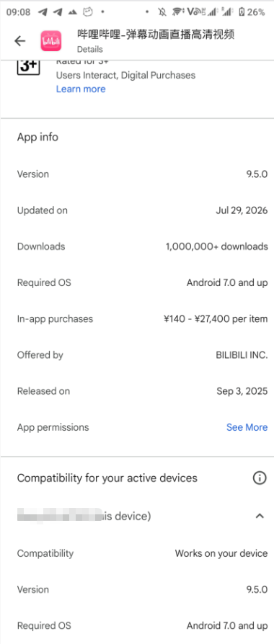The width and height of the screenshot is (274, 644).
Task: Tap the 3+ content rating badge
Action: [x=28, y=67]
